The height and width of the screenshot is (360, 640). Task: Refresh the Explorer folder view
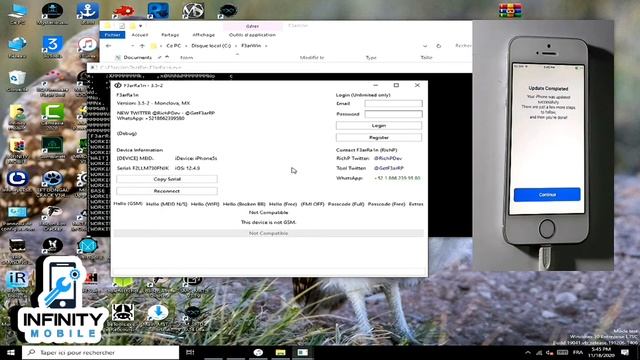pyautogui.click(x=438, y=46)
